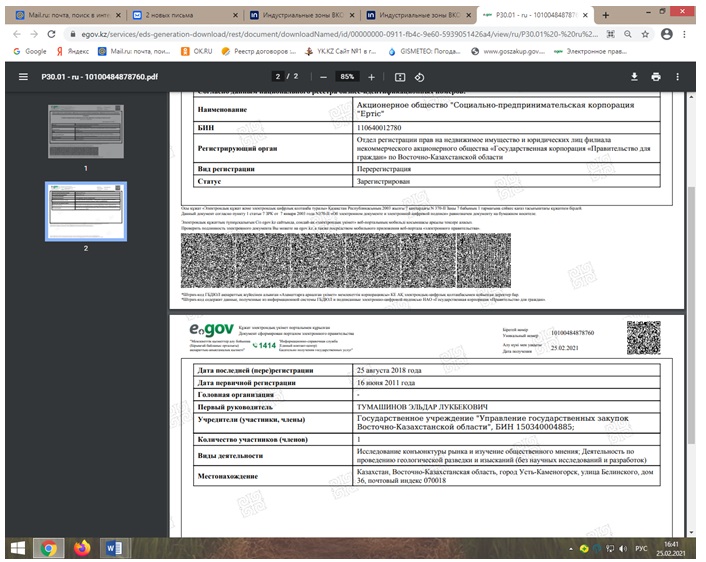This screenshot has width=706, height=562.
Task: Open Firefox from the taskbar
Action: pyautogui.click(x=82, y=548)
